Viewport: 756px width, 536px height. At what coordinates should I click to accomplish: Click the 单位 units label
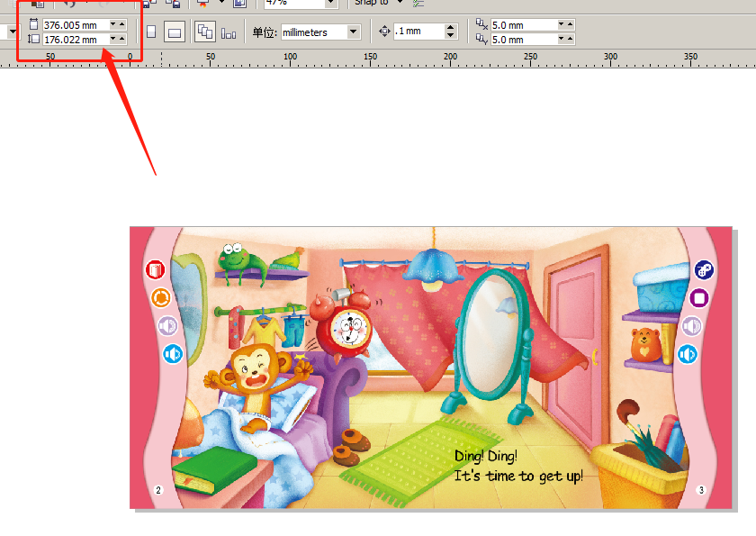tap(265, 32)
